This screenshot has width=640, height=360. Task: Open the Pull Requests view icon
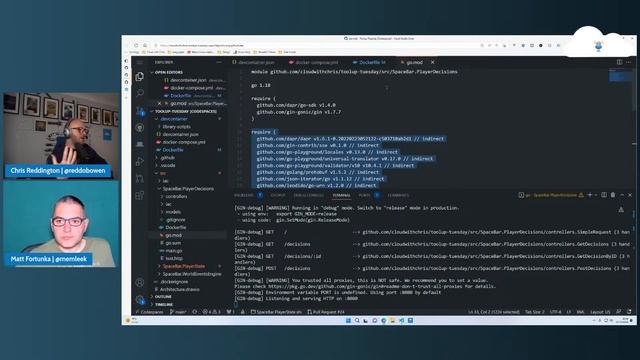point(140,178)
